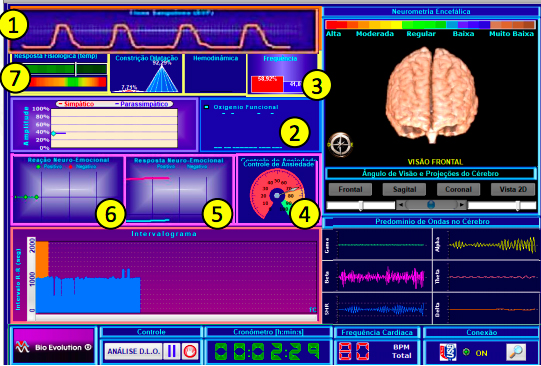Click the green connection status LED
Viewport: 541px width, 366px height.
coord(466,352)
